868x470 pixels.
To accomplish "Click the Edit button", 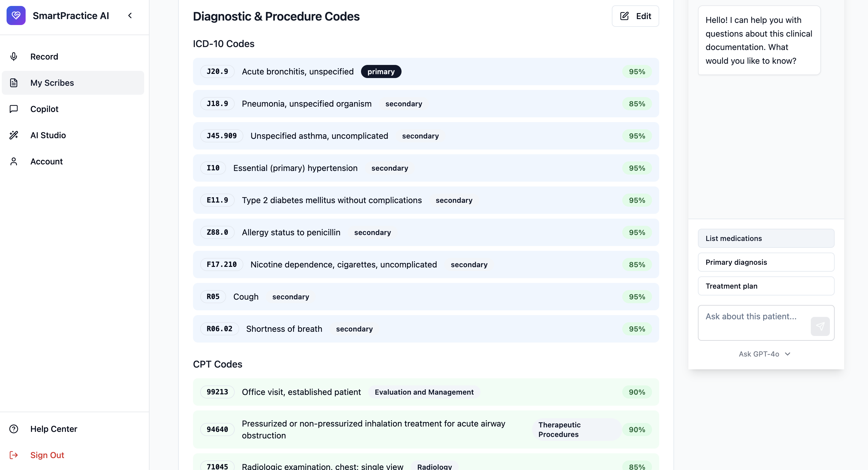I will [635, 16].
